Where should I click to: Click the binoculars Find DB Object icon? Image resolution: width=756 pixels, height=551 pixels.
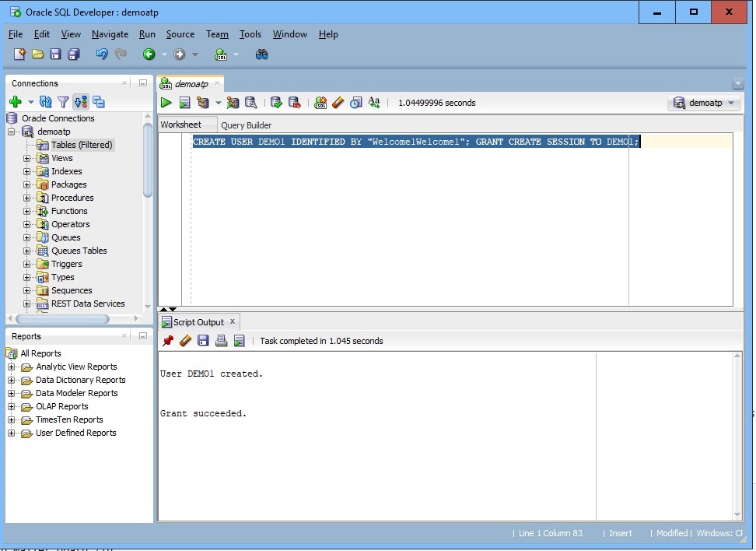click(x=262, y=54)
